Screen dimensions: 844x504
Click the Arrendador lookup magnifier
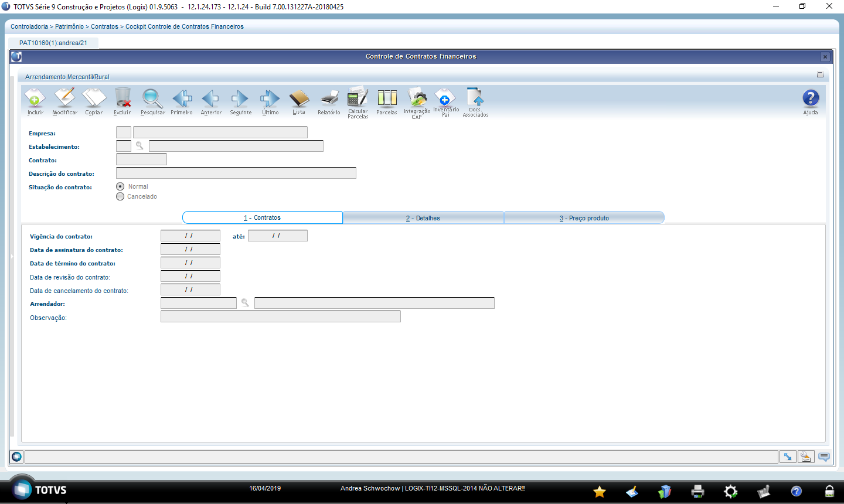pyautogui.click(x=245, y=303)
